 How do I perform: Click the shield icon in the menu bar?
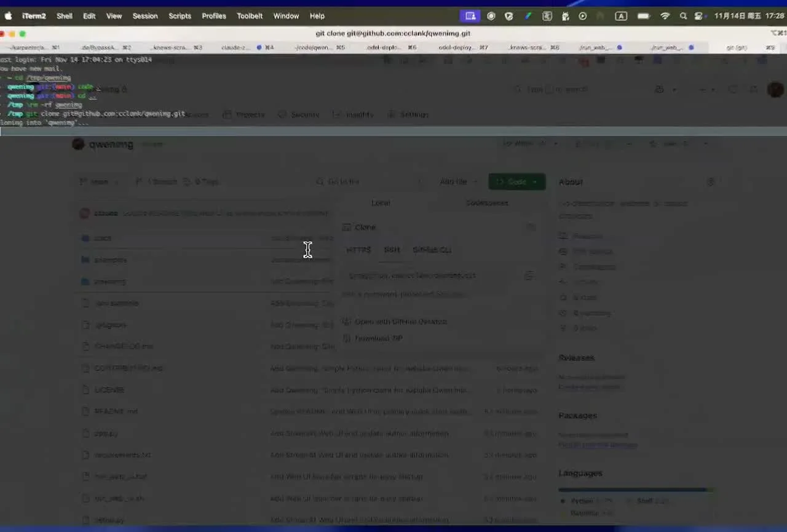tap(509, 16)
